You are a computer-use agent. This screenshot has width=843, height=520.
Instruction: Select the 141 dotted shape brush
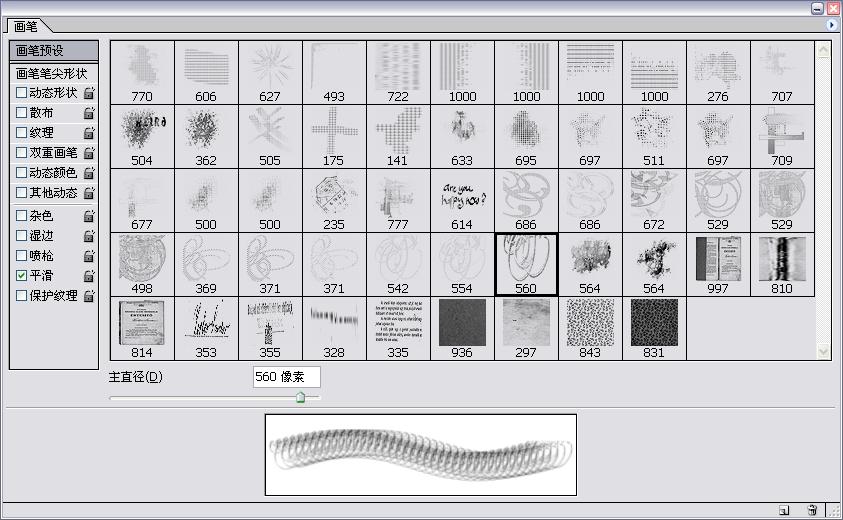398,137
